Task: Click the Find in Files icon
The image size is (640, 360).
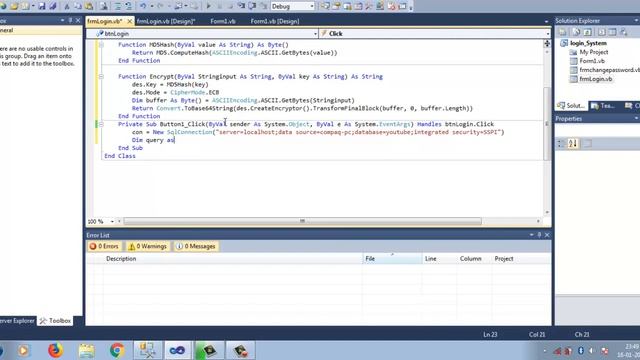Action: point(104,6)
